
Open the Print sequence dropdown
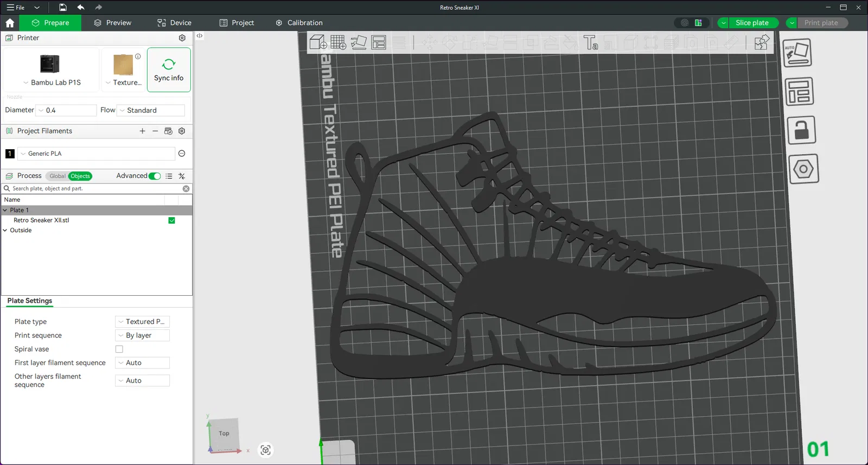pyautogui.click(x=142, y=336)
